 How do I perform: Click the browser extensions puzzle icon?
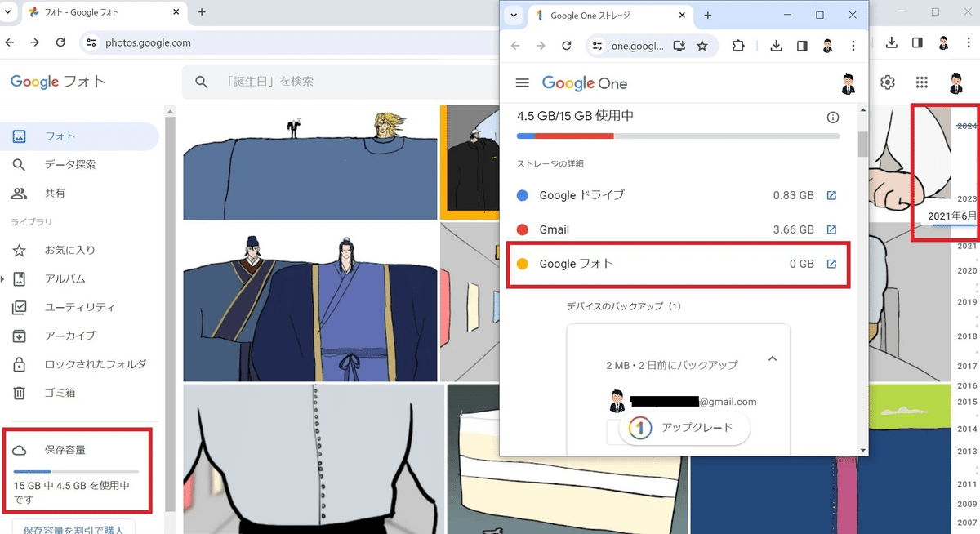point(737,46)
